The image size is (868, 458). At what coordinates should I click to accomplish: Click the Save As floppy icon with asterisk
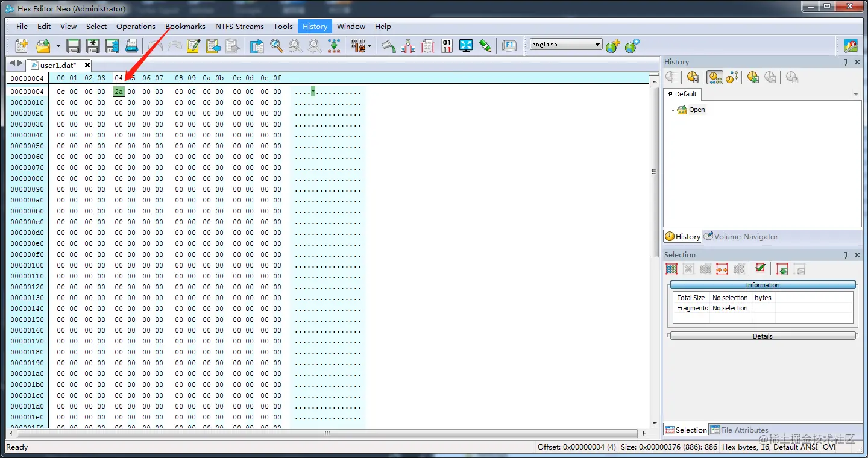coord(93,46)
